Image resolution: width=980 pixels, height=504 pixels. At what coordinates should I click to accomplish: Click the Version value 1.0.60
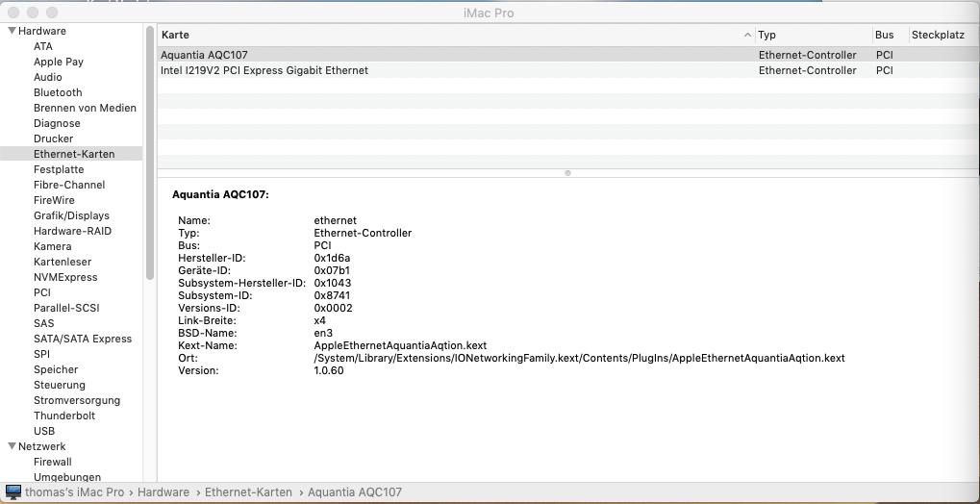329,371
